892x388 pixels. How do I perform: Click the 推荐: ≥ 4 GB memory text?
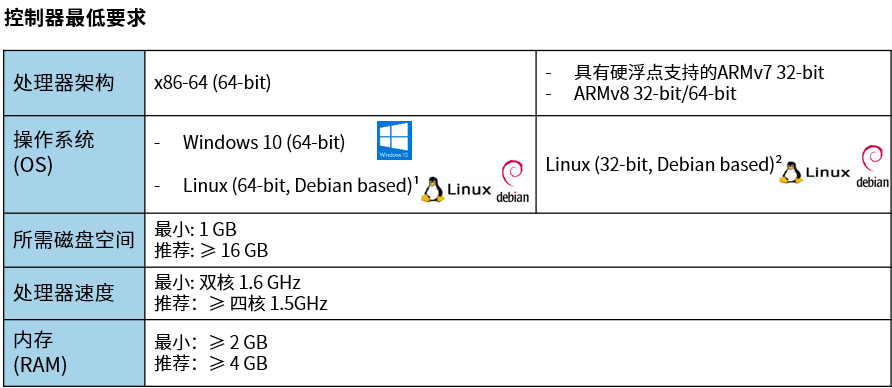[211, 364]
